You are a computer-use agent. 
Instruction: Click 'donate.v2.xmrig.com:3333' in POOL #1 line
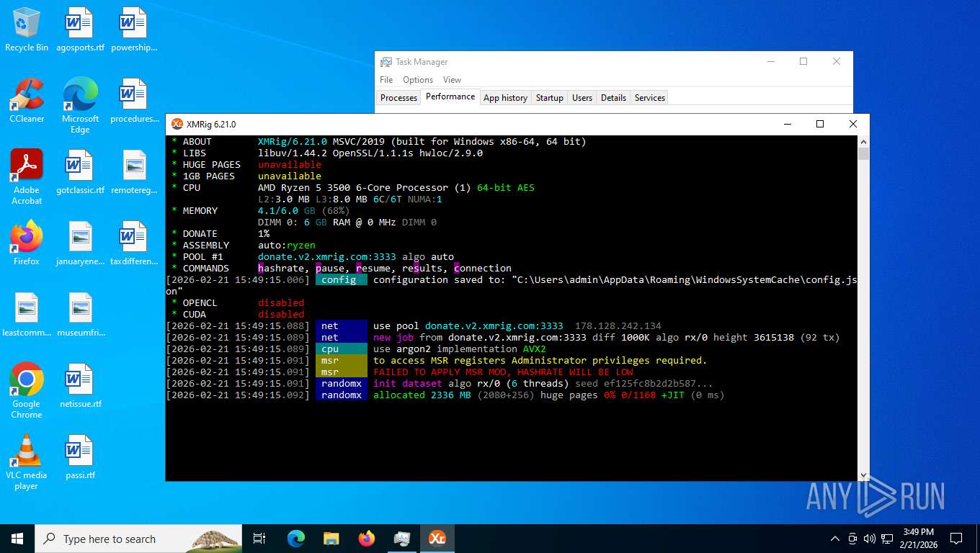click(327, 256)
